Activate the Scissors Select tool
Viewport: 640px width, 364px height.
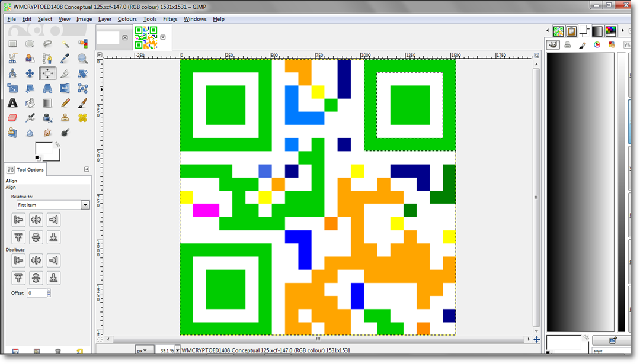point(12,59)
